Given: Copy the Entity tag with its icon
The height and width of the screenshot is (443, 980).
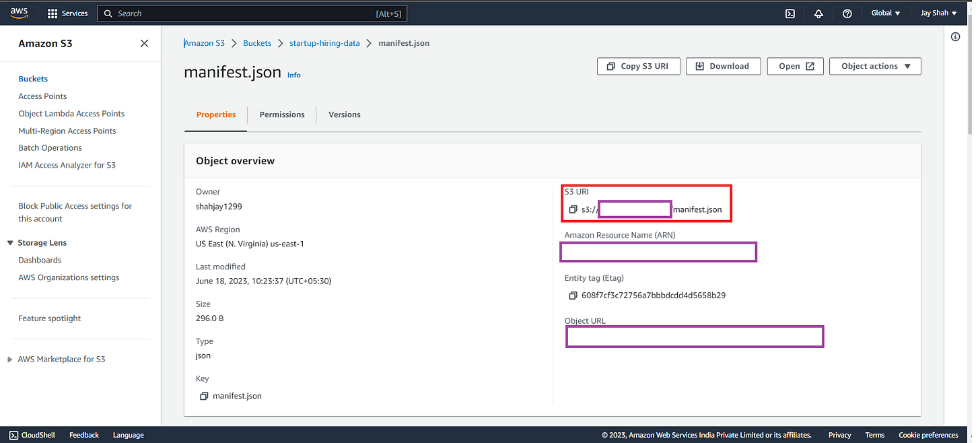Looking at the screenshot, I should click(x=573, y=296).
